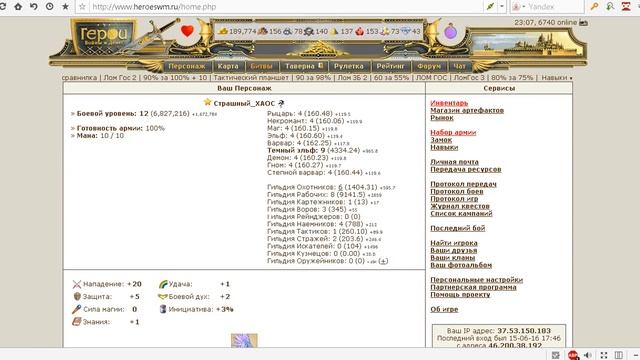The width and height of the screenshot is (640, 360).
Task: Toggle the sound speaker icon in status bar
Action: pos(588,355)
